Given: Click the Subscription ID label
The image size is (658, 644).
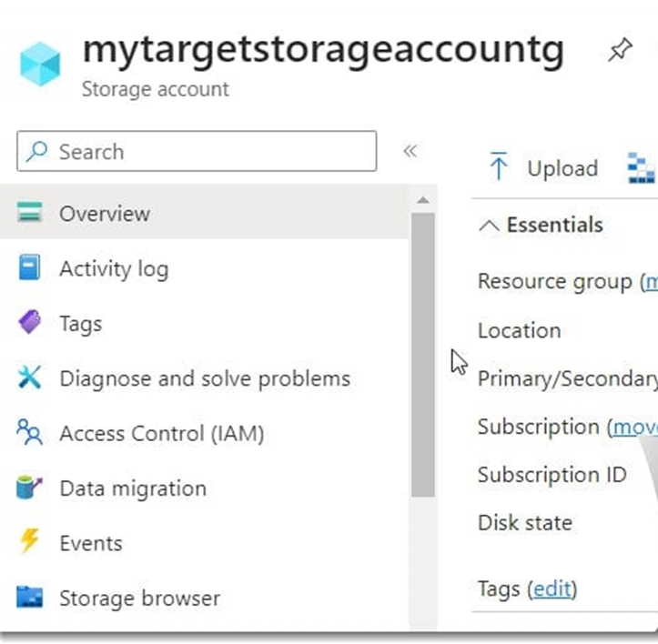Looking at the screenshot, I should point(552,475).
